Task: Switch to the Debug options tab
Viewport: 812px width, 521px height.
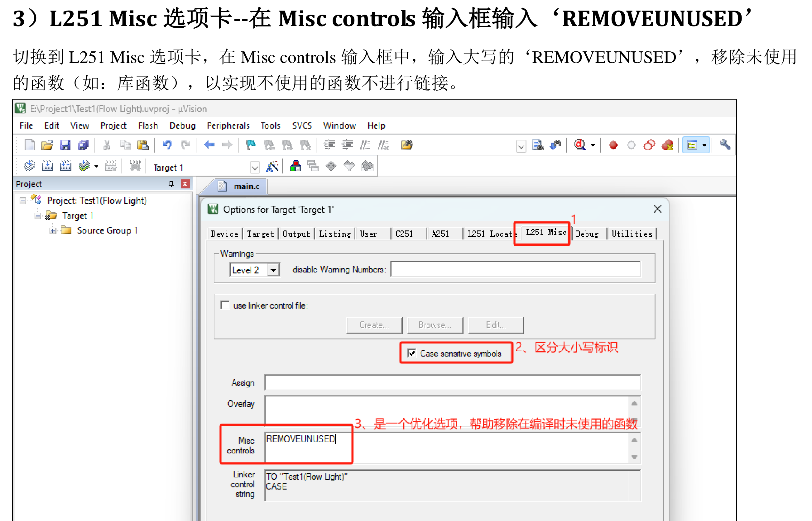Action: pyautogui.click(x=587, y=234)
